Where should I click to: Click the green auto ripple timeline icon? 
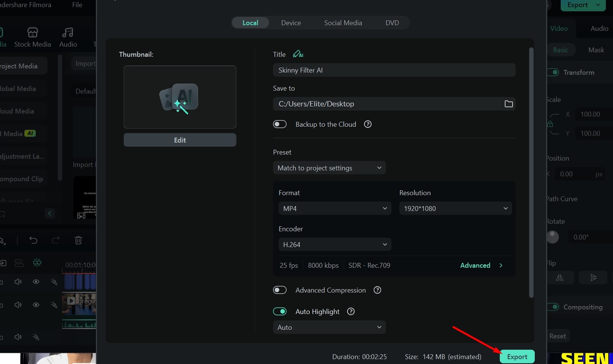point(37,262)
